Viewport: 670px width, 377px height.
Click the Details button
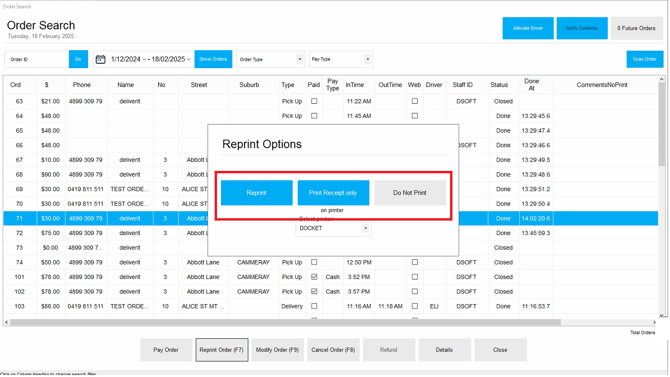point(444,350)
